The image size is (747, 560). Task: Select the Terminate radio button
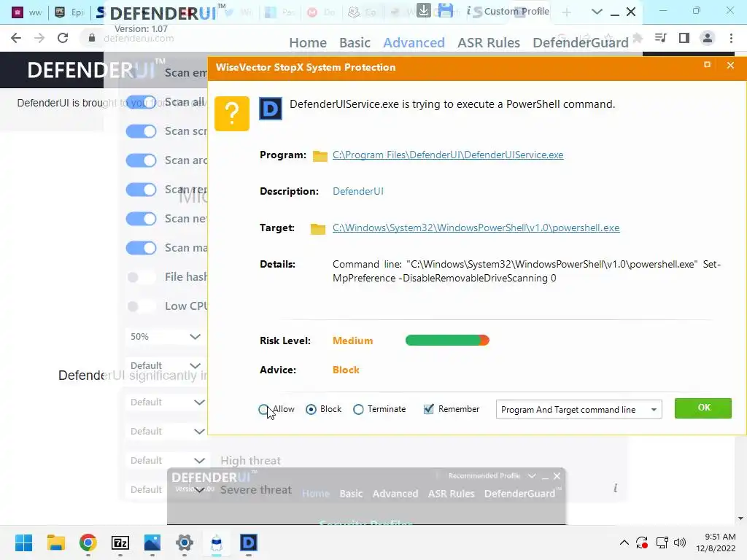358,410
